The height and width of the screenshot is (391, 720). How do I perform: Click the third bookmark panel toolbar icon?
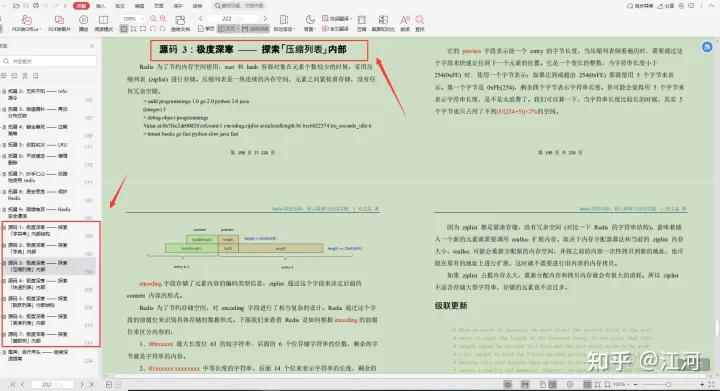(x=25, y=76)
